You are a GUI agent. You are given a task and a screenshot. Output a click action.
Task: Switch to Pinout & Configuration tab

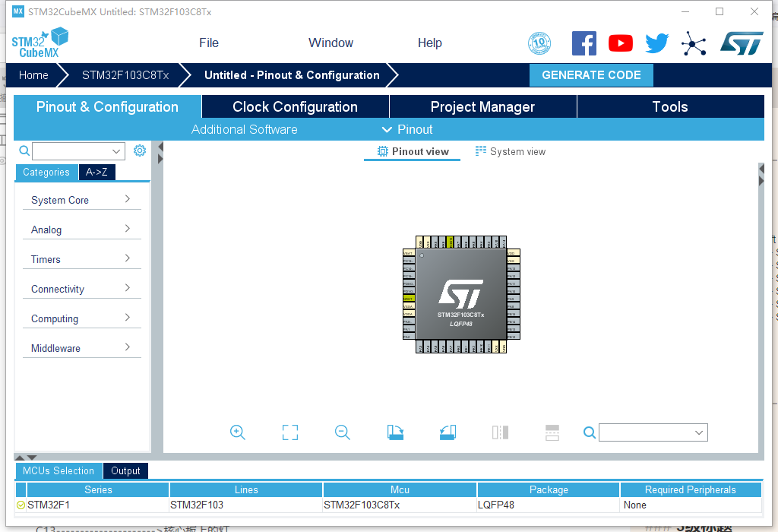coord(107,106)
